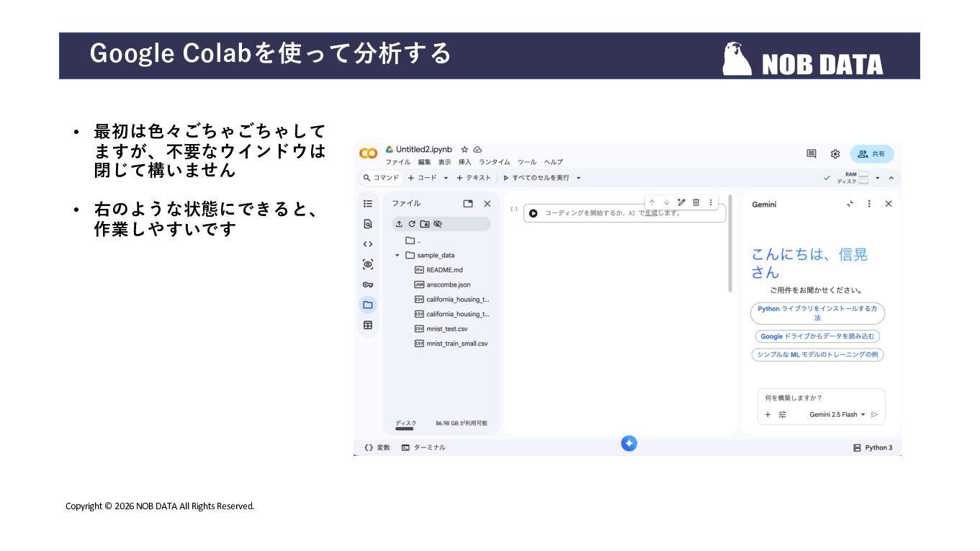Delete the cell with trash icon

click(696, 202)
